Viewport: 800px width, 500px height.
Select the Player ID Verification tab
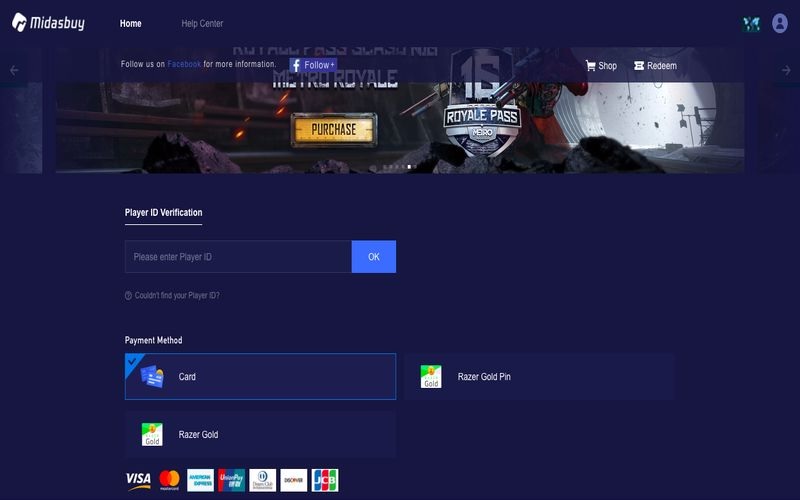click(163, 213)
